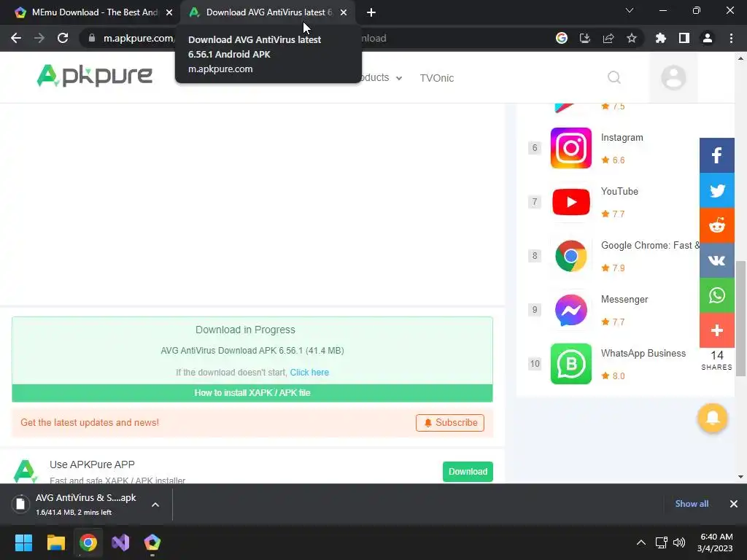The image size is (747, 560).
Task: Open the Chrome profile menu
Action: pyautogui.click(x=708, y=38)
